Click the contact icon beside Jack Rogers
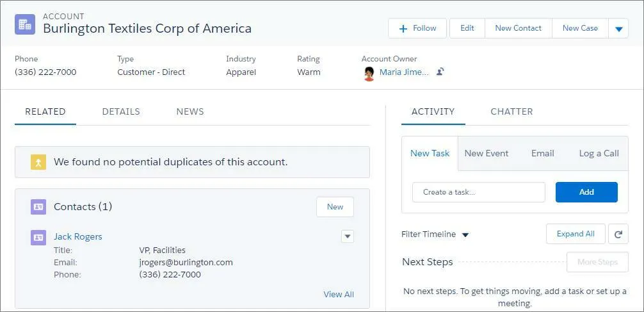 (38, 237)
